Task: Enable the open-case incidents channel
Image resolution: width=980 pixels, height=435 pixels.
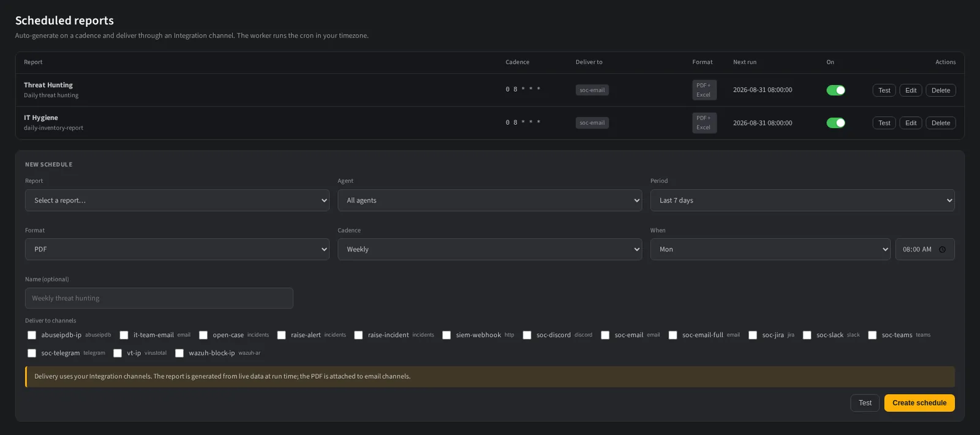Action: click(203, 335)
